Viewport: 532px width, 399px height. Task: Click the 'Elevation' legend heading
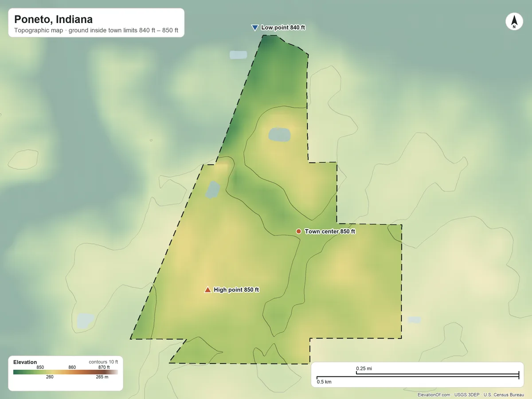coord(25,362)
